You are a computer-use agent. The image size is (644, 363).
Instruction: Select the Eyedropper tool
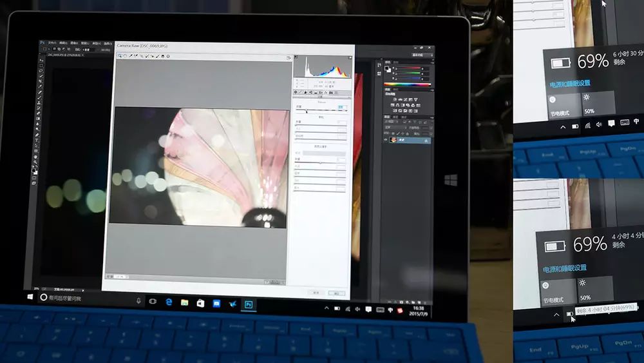(40, 87)
